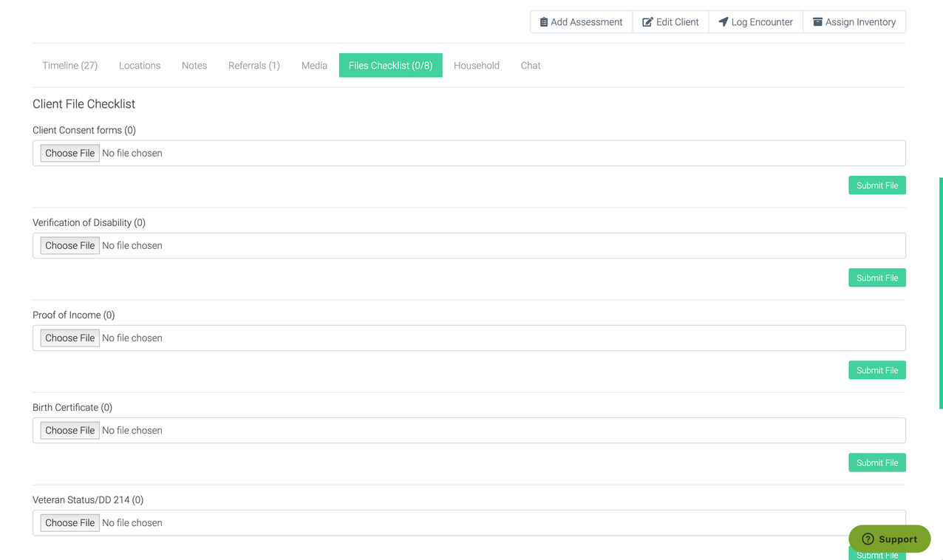Choose File for Verification of Disability
943x560 pixels.
click(70, 245)
